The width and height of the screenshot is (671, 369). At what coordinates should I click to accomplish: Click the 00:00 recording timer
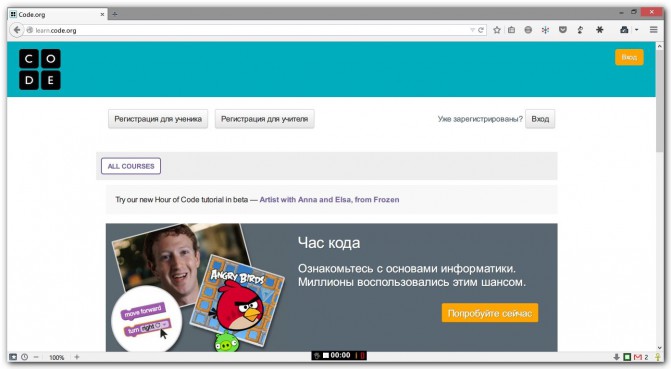340,355
